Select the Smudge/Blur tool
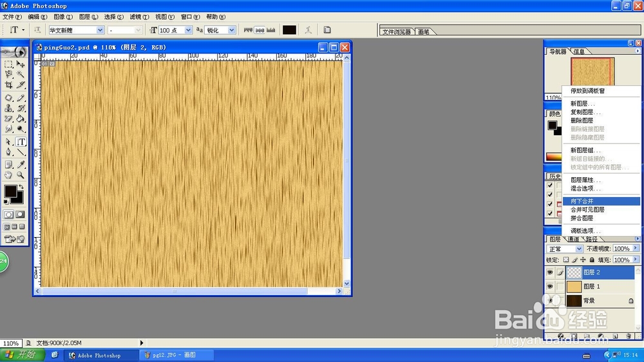The height and width of the screenshot is (362, 644). point(8,129)
